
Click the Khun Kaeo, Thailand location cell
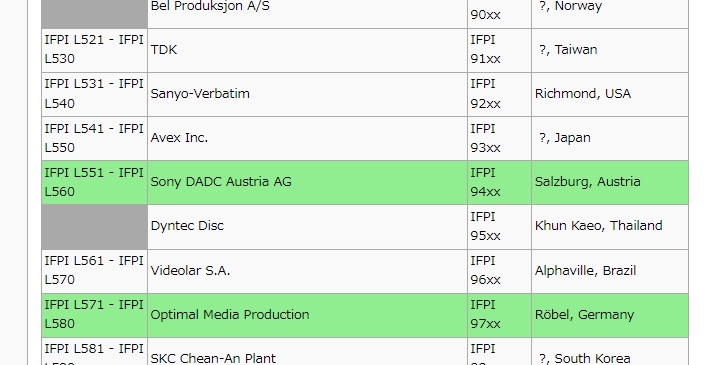tap(610, 227)
